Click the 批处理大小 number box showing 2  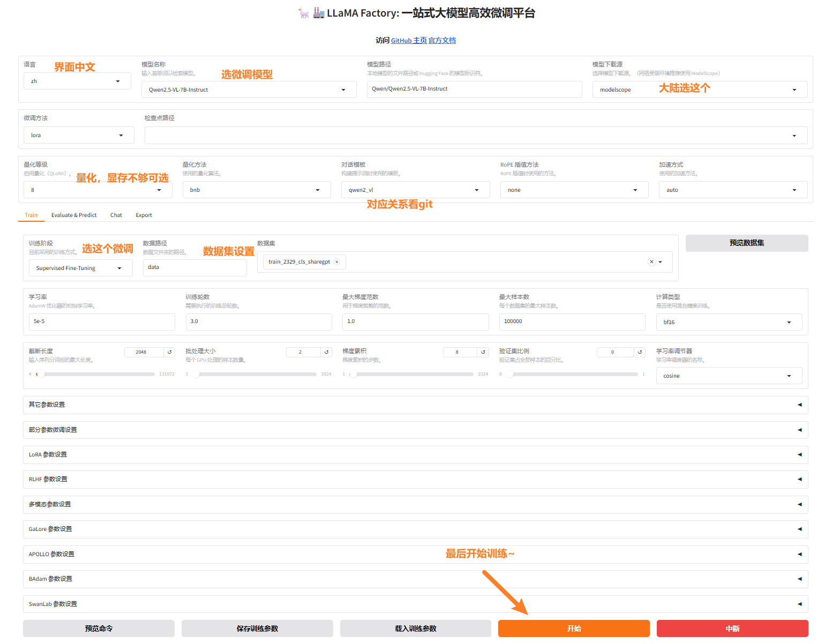pos(303,352)
